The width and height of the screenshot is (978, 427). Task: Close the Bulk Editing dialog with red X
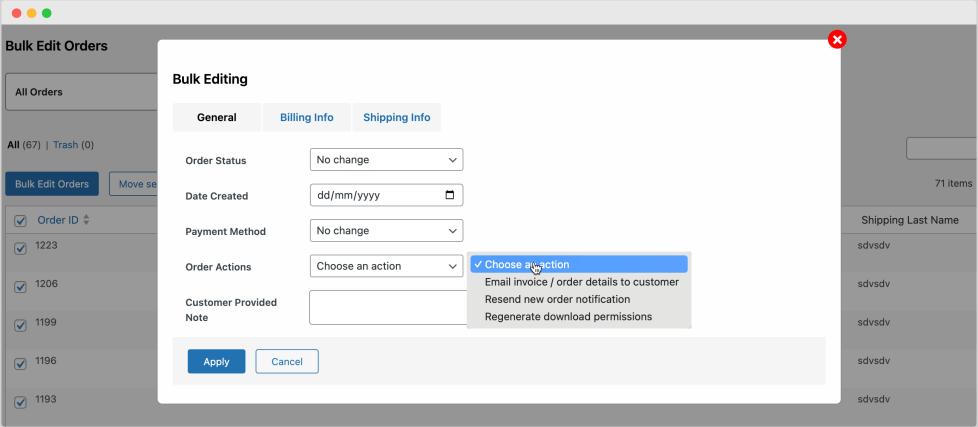pos(837,39)
